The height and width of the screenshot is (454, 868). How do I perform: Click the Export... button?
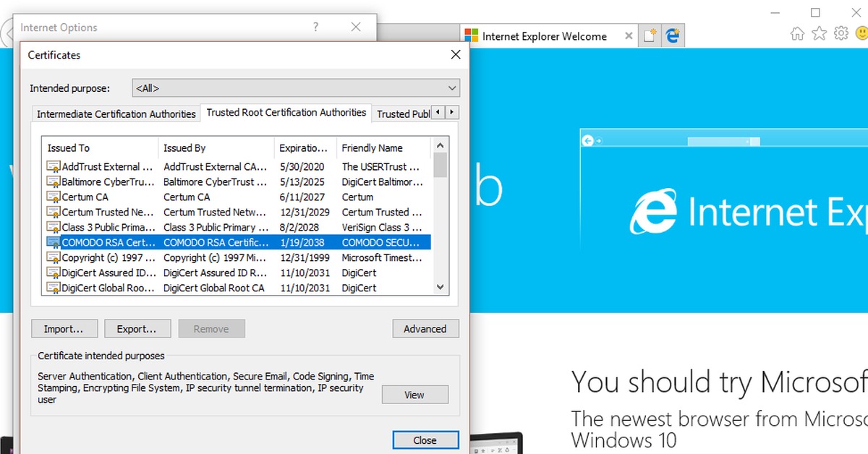coord(137,329)
